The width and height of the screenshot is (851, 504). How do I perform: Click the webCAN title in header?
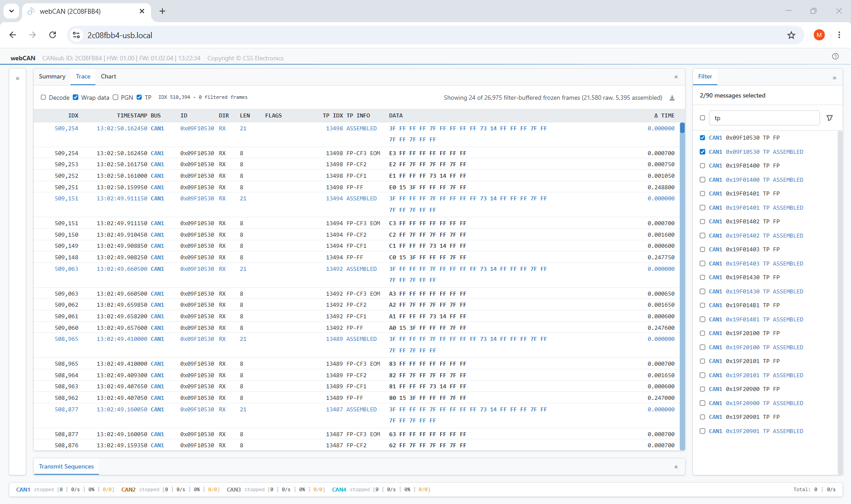click(x=23, y=58)
